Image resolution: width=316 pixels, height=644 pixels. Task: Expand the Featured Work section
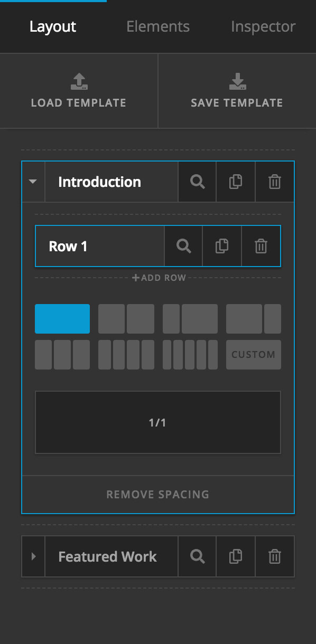tap(33, 556)
